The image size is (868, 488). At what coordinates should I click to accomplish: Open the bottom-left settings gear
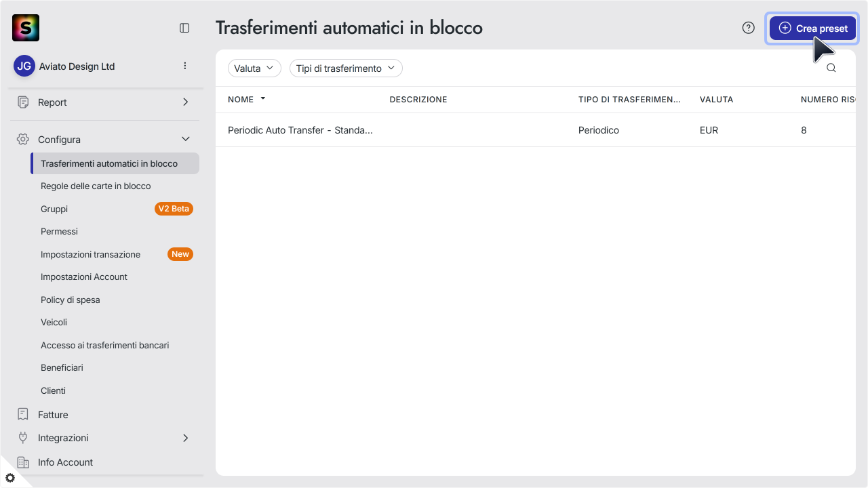coord(10,478)
